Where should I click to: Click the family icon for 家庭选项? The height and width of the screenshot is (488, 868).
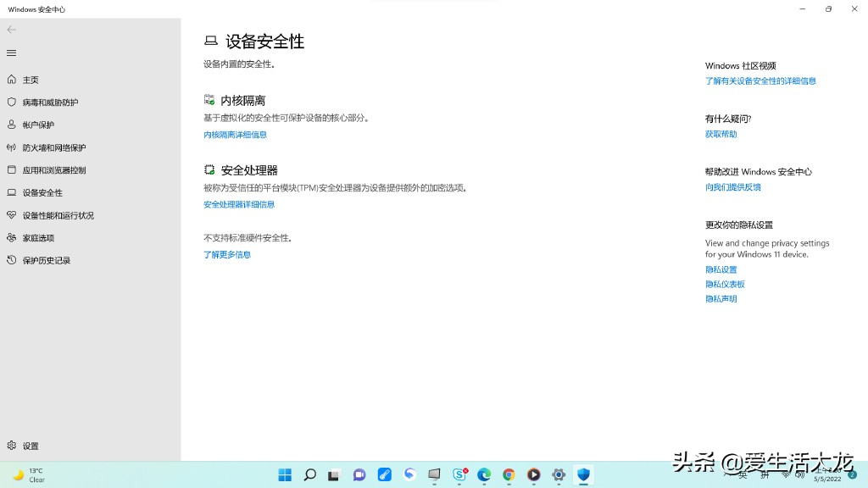[12, 237]
